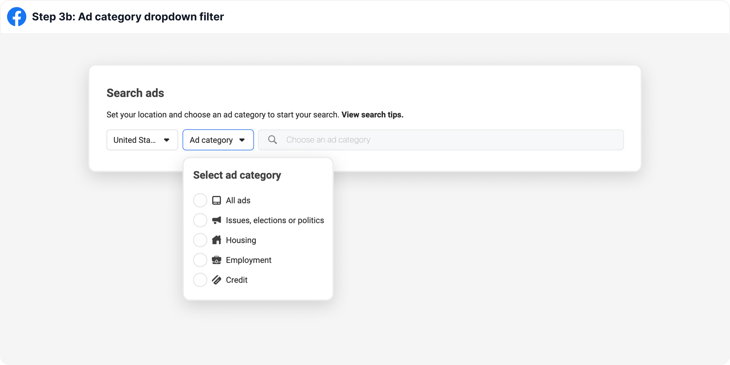Click the briefcase icon beside Employment

coord(216,260)
